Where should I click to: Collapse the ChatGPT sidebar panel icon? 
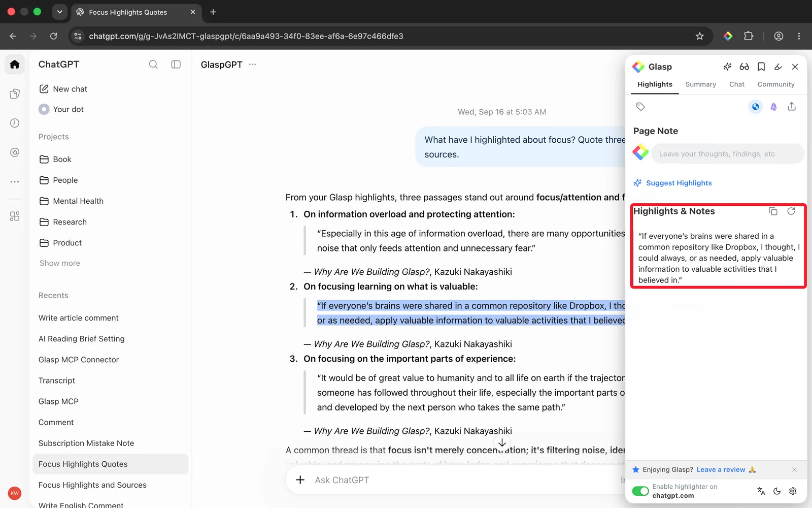coord(176,65)
